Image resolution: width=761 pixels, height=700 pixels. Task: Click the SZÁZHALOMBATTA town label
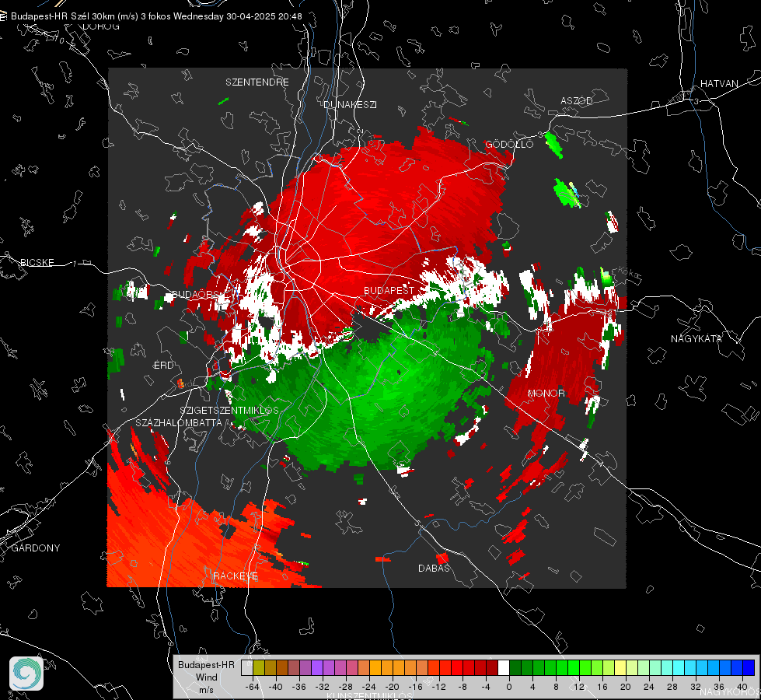click(179, 422)
